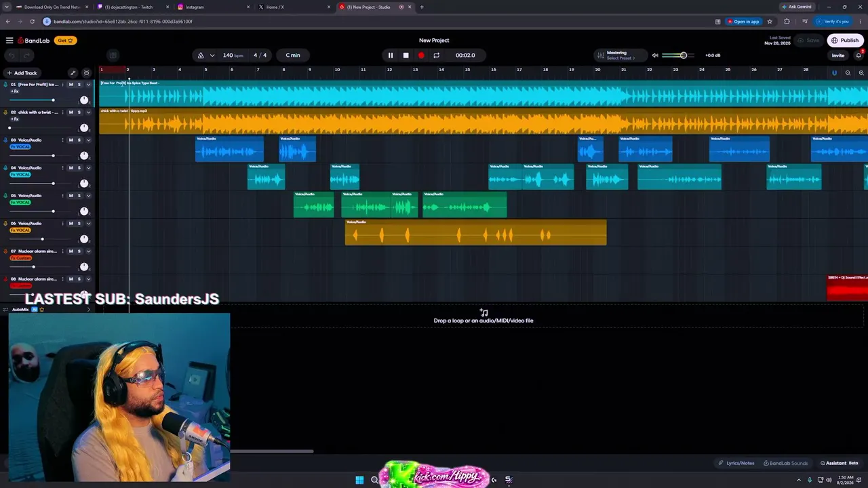Add Fx to track 01

(x=14, y=91)
